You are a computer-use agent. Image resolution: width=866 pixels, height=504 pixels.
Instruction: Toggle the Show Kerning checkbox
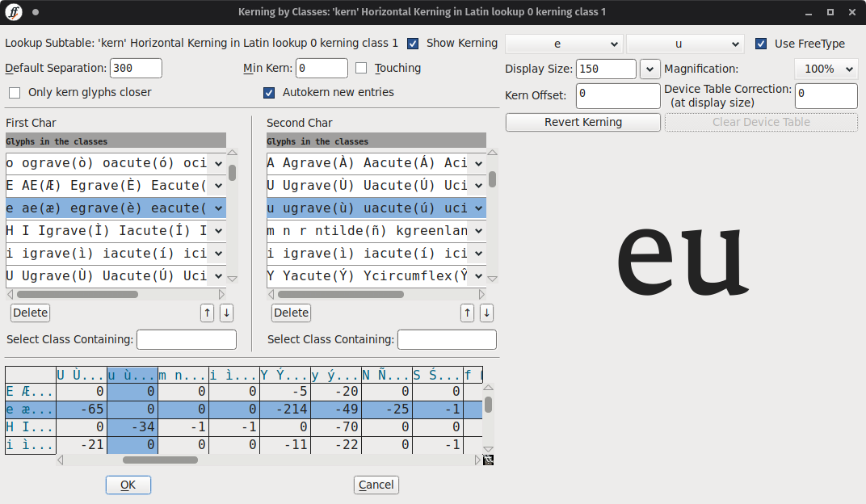[x=413, y=44]
